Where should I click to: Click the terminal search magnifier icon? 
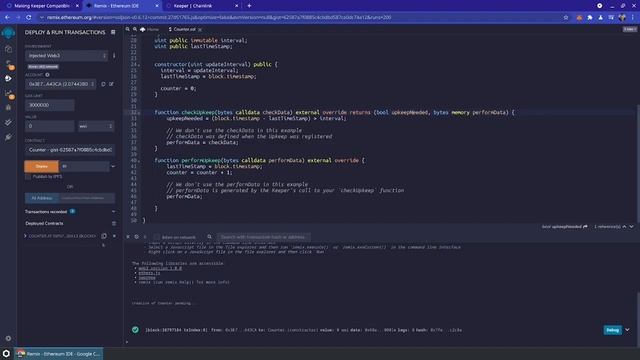coord(209,237)
